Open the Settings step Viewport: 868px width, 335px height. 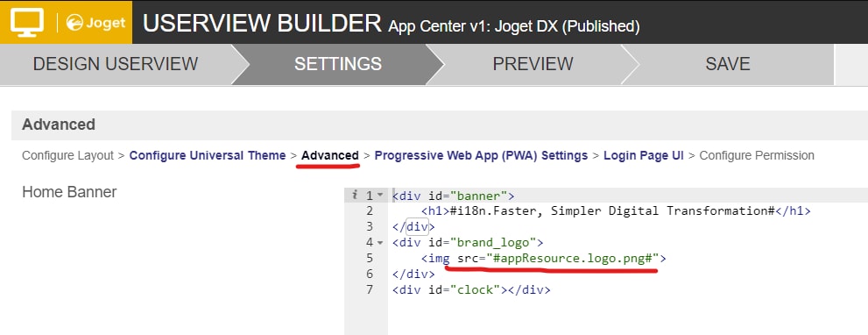tap(338, 64)
